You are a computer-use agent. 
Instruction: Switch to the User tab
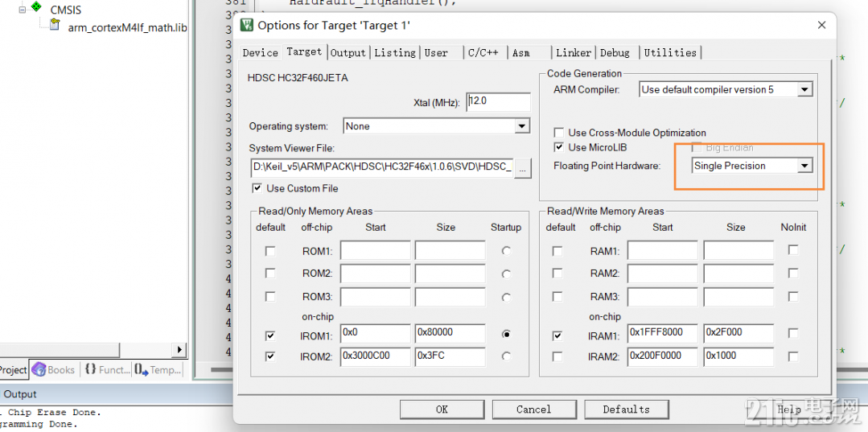point(436,52)
